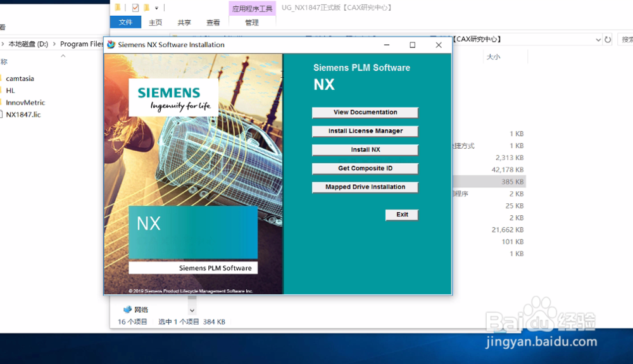Exit the Siemens NX installer
This screenshot has width=633, height=364.
click(402, 215)
